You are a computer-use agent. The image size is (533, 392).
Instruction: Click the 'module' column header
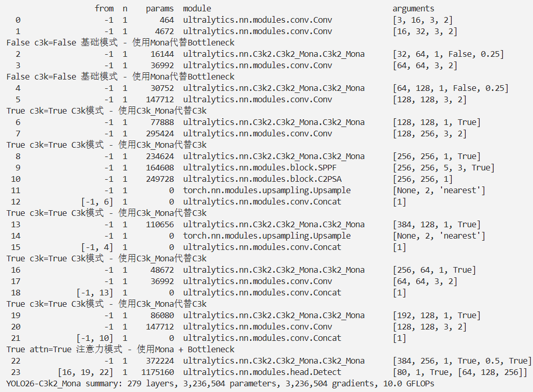pyautogui.click(x=197, y=8)
